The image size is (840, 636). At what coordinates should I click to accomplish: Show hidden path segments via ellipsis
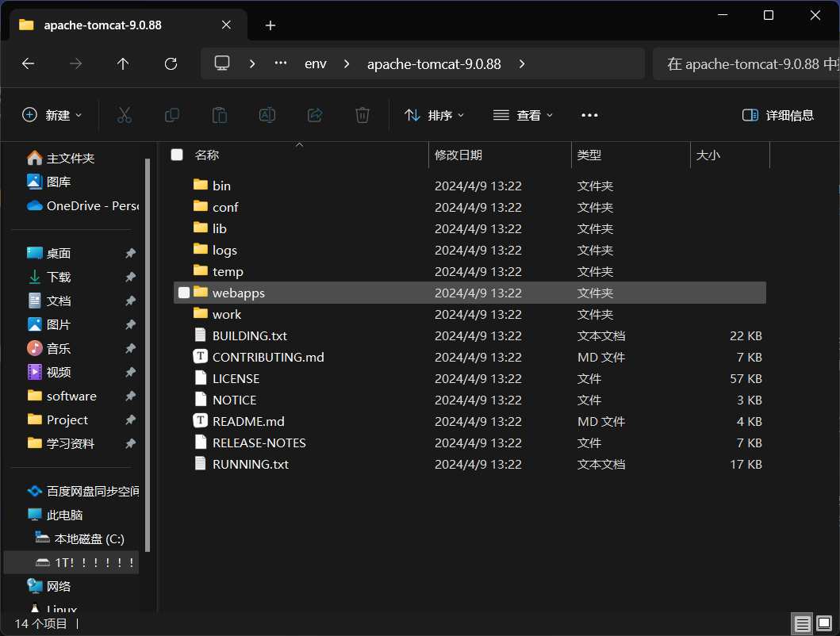(x=281, y=63)
